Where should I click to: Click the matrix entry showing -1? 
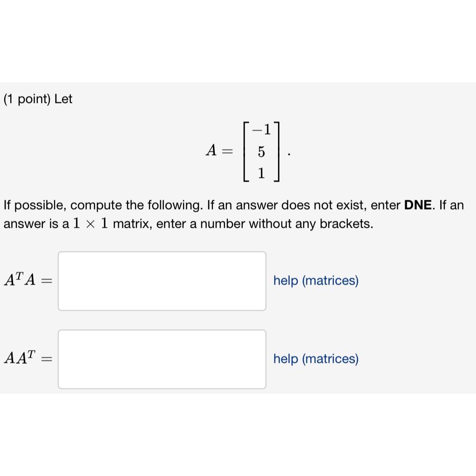click(261, 130)
